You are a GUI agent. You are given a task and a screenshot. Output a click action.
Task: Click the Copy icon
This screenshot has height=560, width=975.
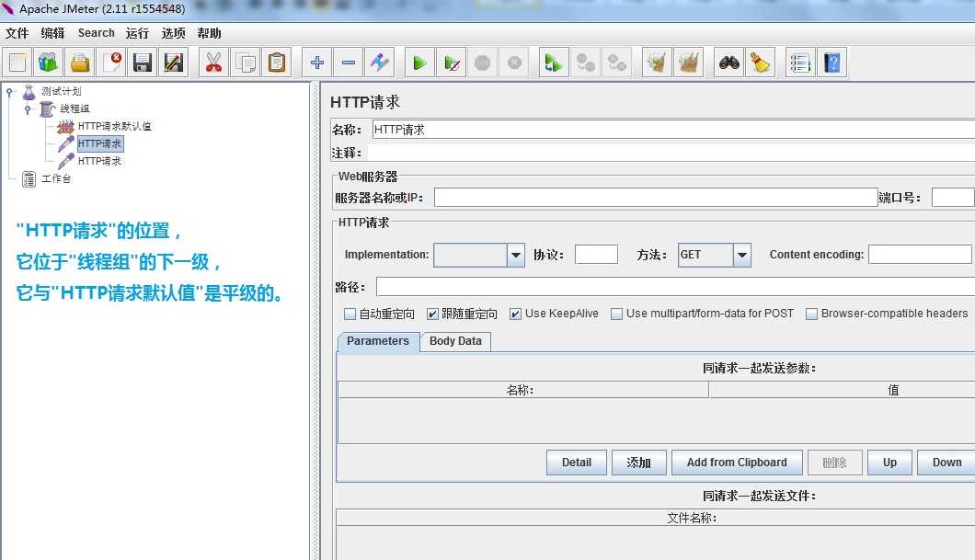[245, 63]
